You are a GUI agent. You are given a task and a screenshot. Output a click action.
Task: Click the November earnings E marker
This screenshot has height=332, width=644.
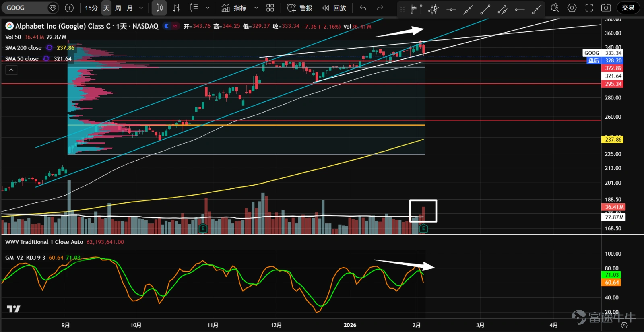click(203, 229)
